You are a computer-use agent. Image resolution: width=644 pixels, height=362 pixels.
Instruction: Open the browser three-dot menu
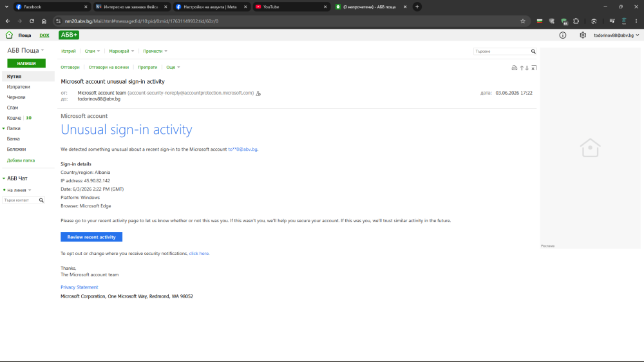pyautogui.click(x=636, y=21)
